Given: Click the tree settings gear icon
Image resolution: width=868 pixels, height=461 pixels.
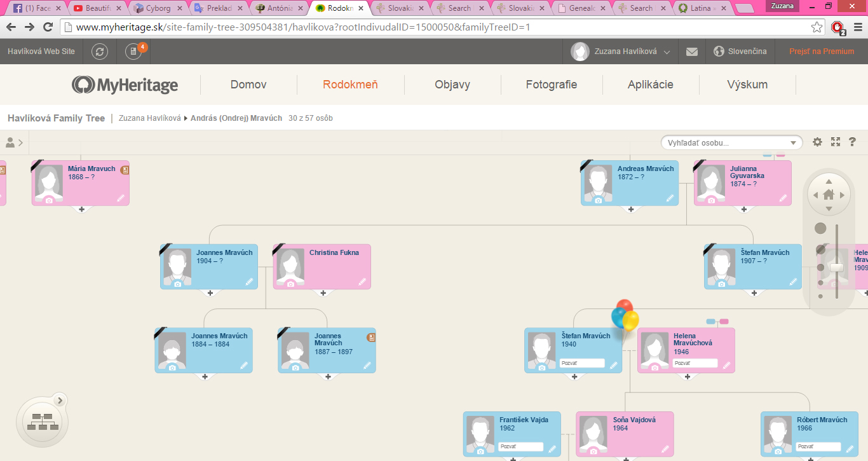Looking at the screenshot, I should point(817,142).
